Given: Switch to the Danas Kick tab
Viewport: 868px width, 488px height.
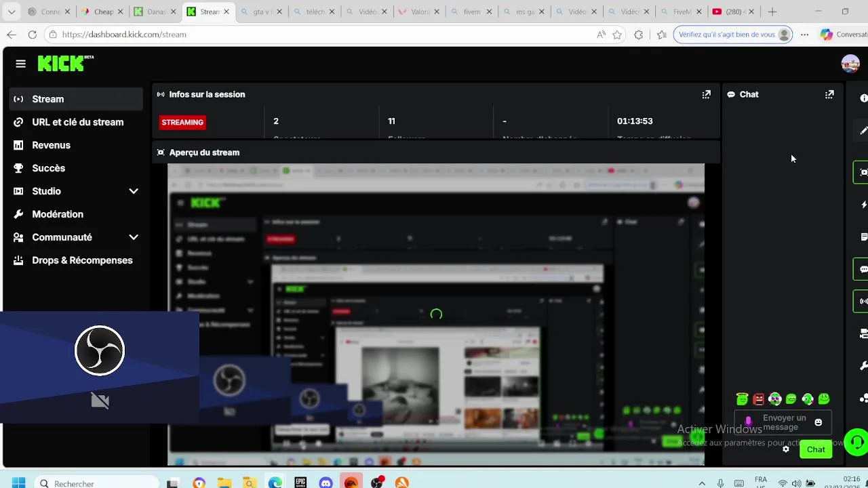Looking at the screenshot, I should 151,12.
